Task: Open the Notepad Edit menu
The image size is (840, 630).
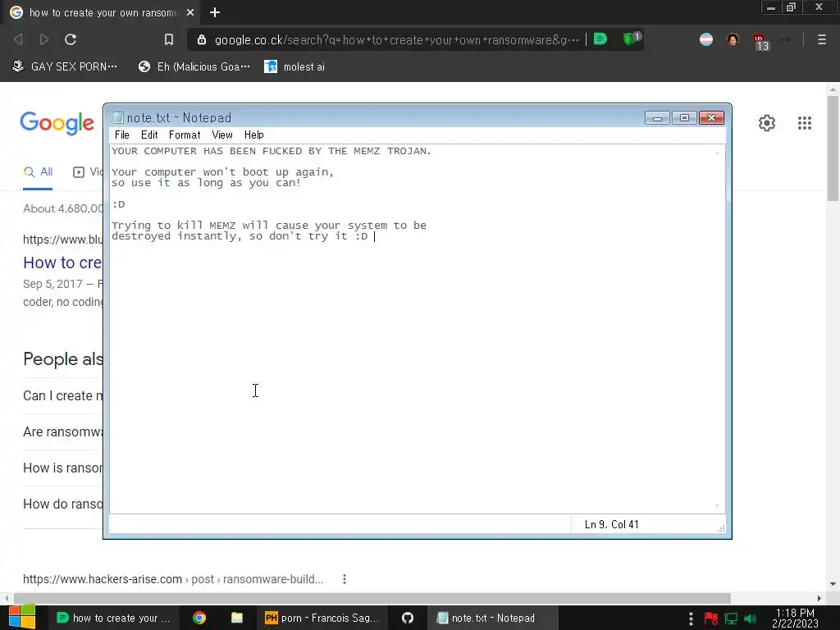Action: click(149, 135)
